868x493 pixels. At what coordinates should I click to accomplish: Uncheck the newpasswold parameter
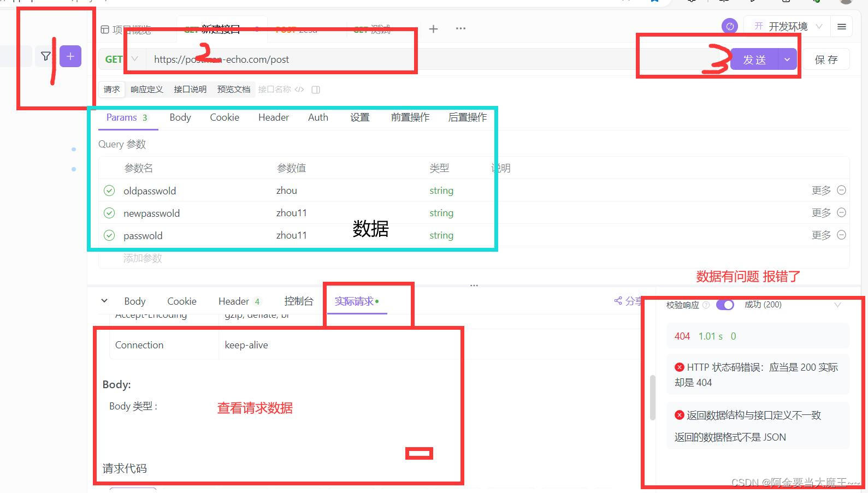pos(109,213)
